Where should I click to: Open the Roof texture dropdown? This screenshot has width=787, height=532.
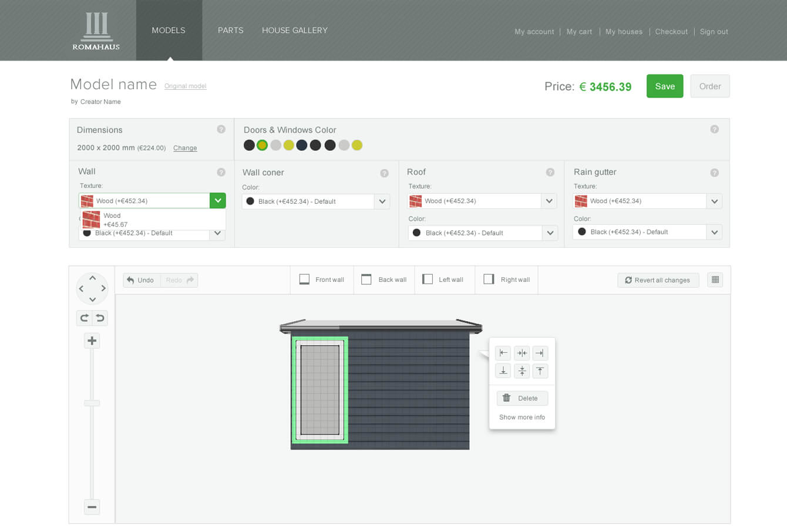click(x=549, y=201)
